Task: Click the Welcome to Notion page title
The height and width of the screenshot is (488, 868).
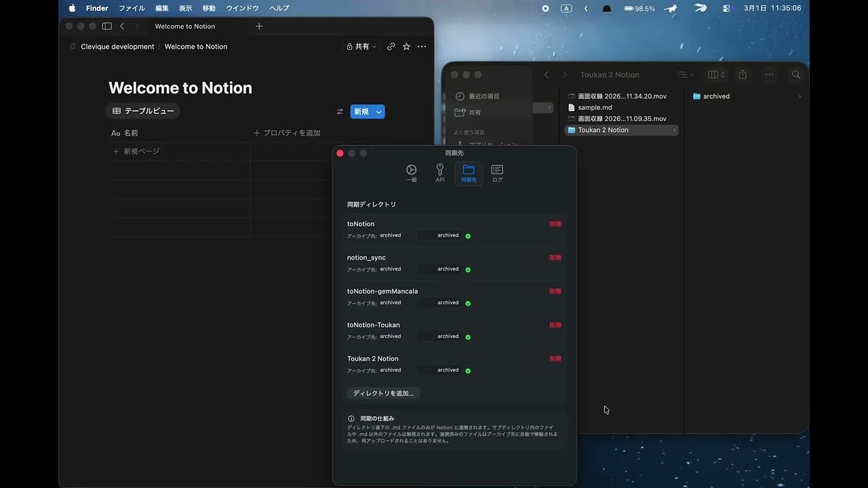Action: (180, 88)
